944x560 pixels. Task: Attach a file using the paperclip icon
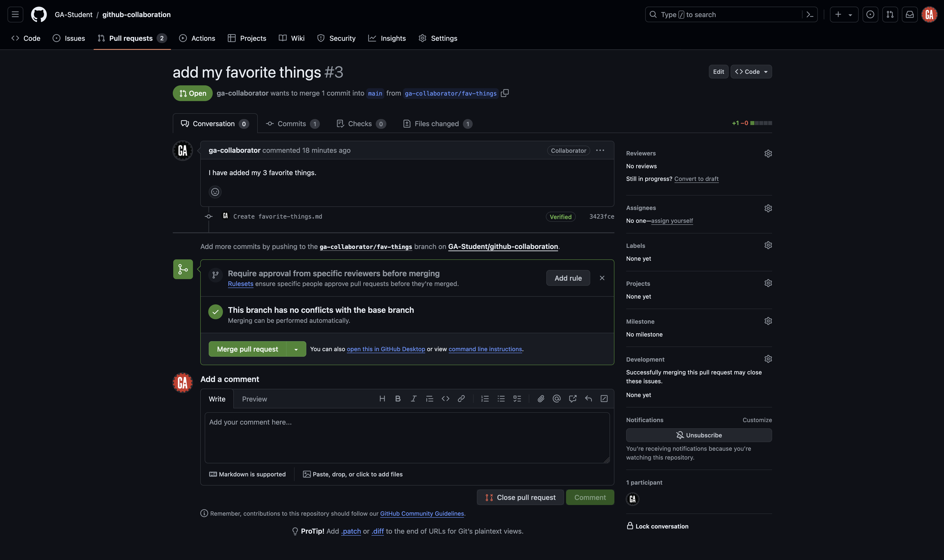tap(541, 398)
